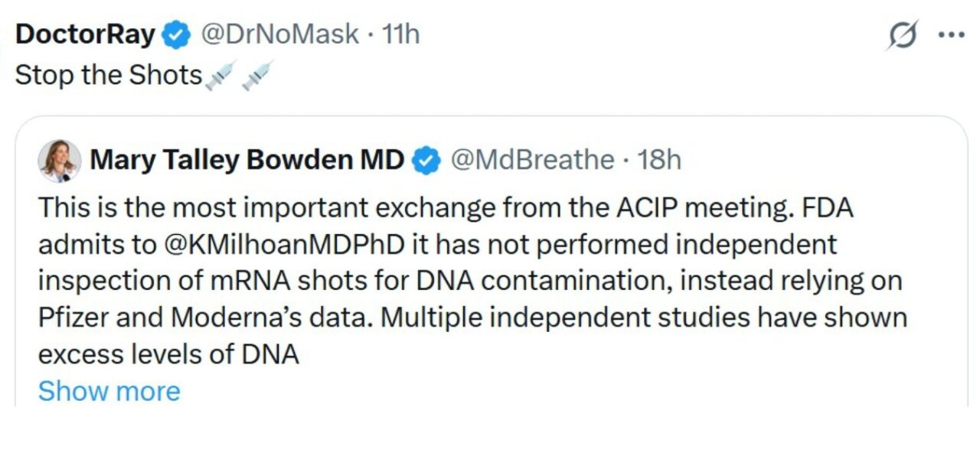Image resolution: width=980 pixels, height=456 pixels.
Task: Open Mary Talley Bowden's profile avatar
Action: click(60, 161)
